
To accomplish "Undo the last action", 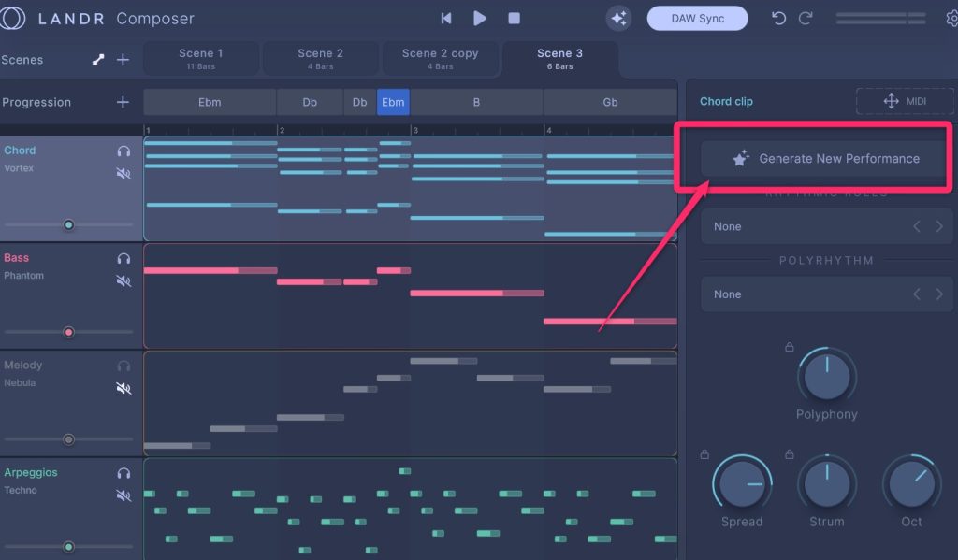I will pos(778,18).
